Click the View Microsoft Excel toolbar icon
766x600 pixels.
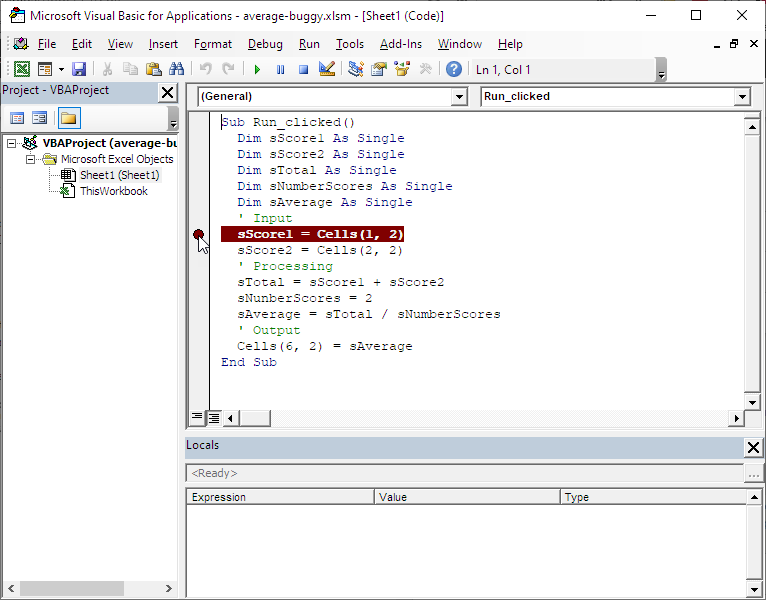click(21, 69)
